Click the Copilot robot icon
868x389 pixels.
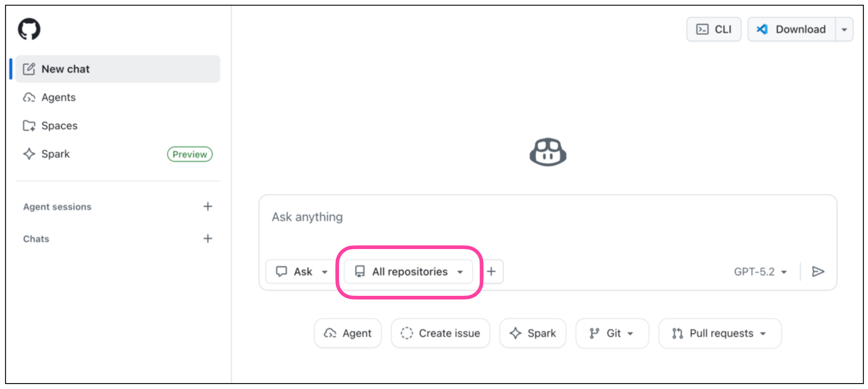point(547,152)
